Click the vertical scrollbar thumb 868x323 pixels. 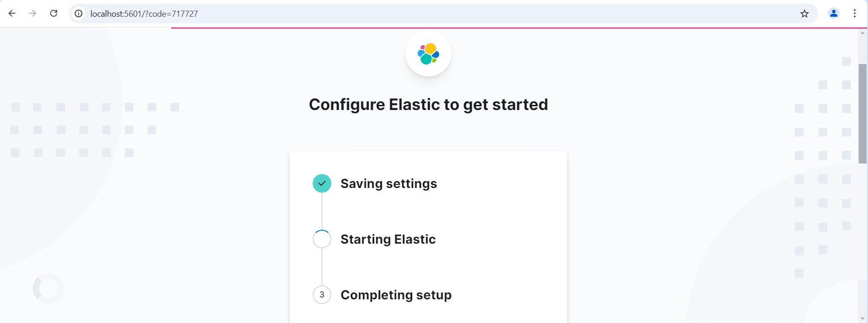click(863, 114)
